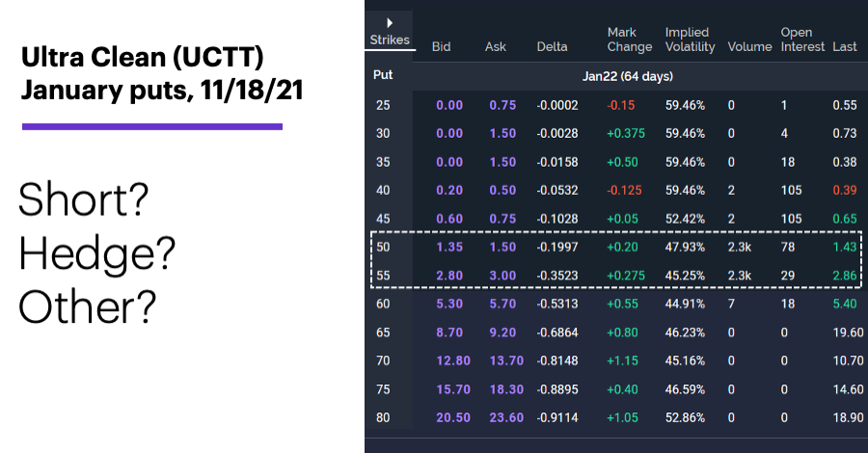
Task: Select the Jan22 (64 days) expiration header
Action: 627,76
